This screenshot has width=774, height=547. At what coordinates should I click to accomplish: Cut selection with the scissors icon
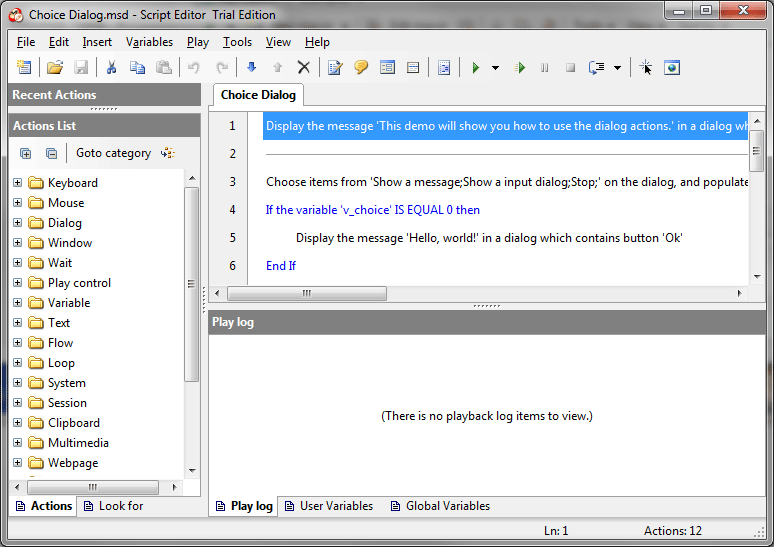111,67
